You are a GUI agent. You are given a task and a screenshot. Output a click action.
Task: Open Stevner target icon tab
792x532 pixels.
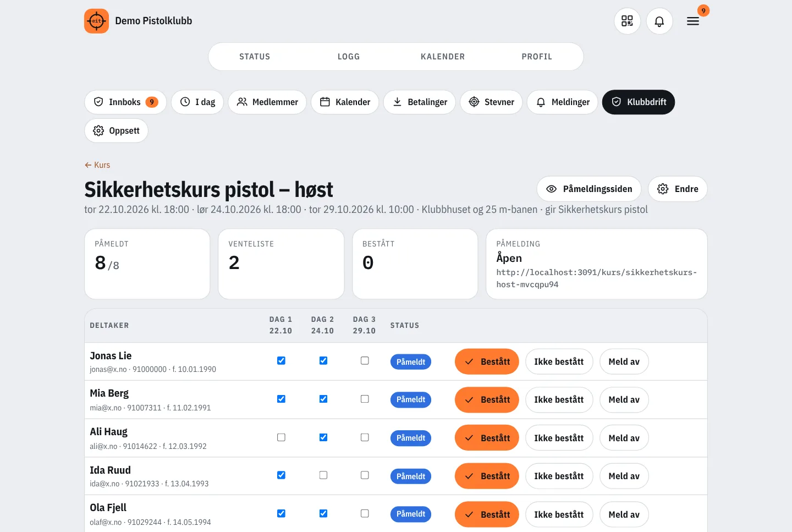pyautogui.click(x=491, y=102)
